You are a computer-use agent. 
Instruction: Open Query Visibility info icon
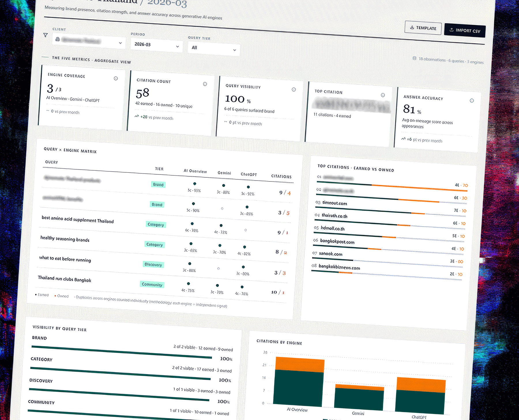294,89
